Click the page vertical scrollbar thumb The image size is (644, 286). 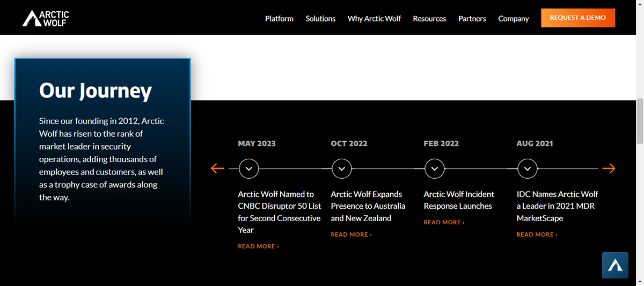[x=640, y=121]
